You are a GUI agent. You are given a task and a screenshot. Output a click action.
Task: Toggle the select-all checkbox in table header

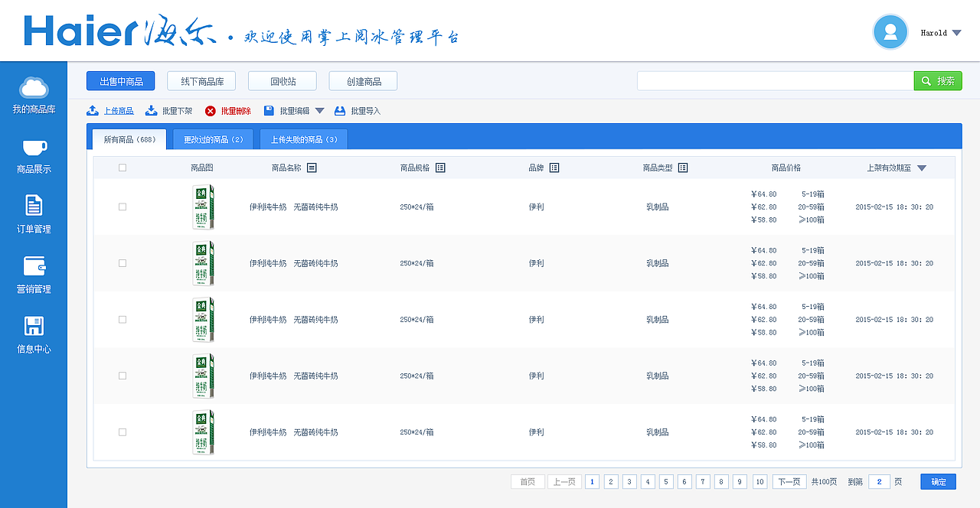pos(122,168)
